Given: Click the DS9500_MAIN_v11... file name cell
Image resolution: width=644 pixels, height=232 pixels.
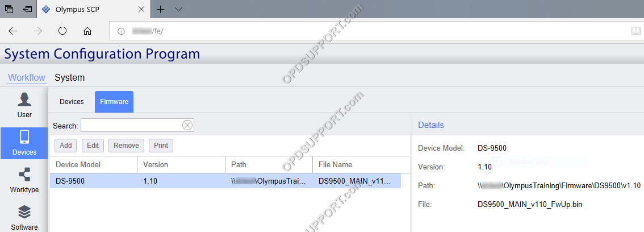Looking at the screenshot, I should (357, 181).
